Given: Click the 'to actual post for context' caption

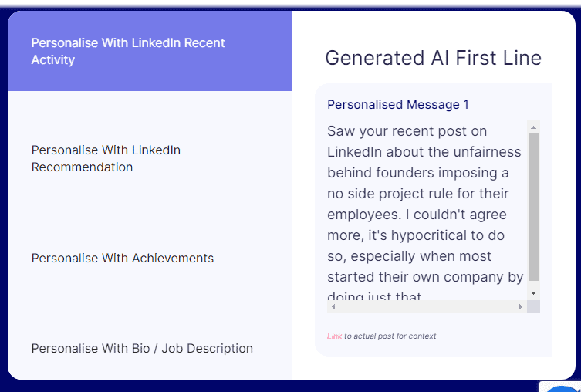Looking at the screenshot, I should click(x=390, y=336).
